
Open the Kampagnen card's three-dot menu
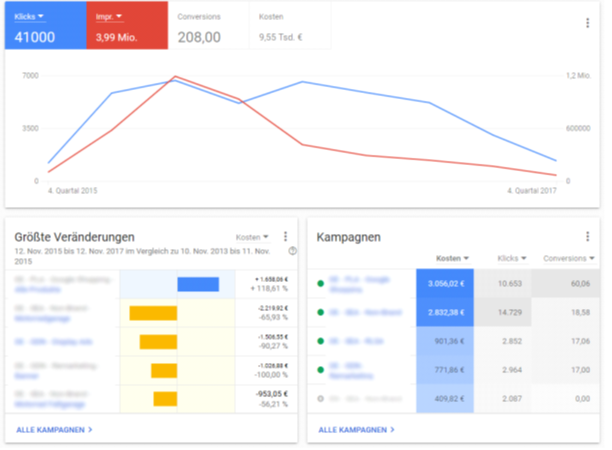click(x=587, y=237)
